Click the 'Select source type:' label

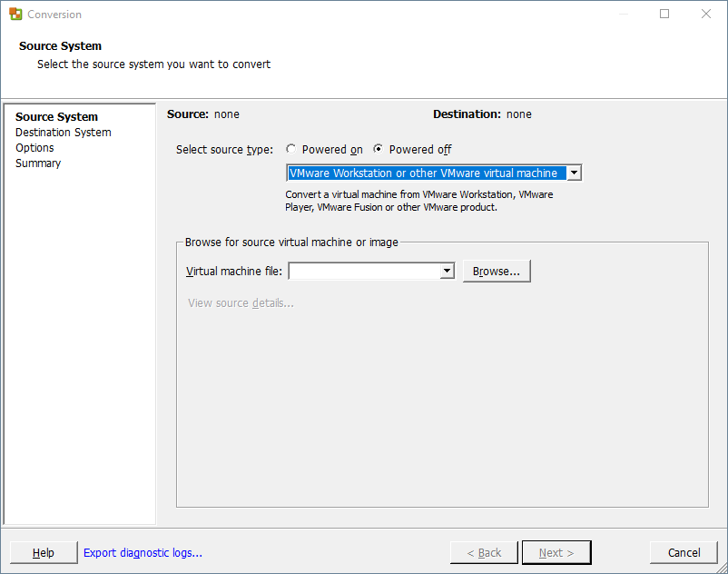point(225,150)
